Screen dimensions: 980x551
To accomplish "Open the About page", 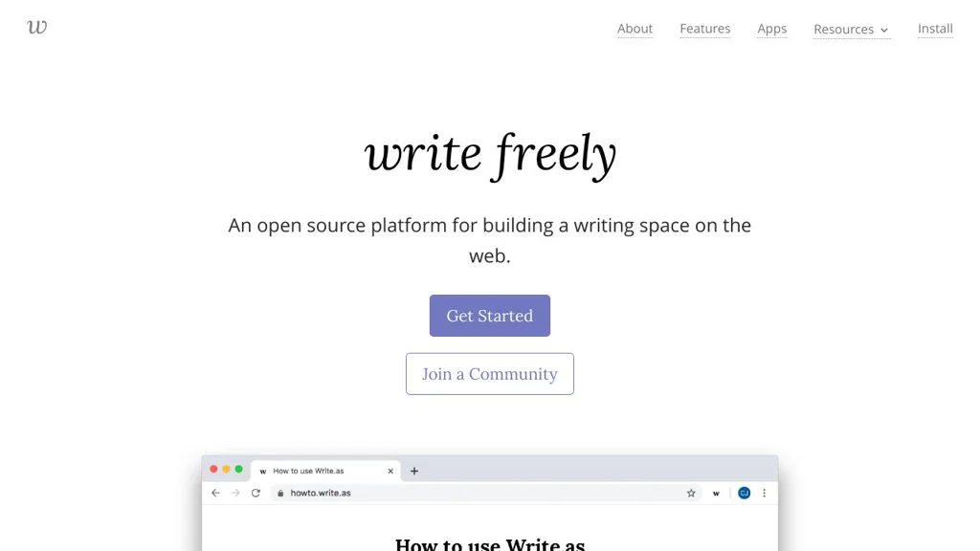I will coord(635,29).
